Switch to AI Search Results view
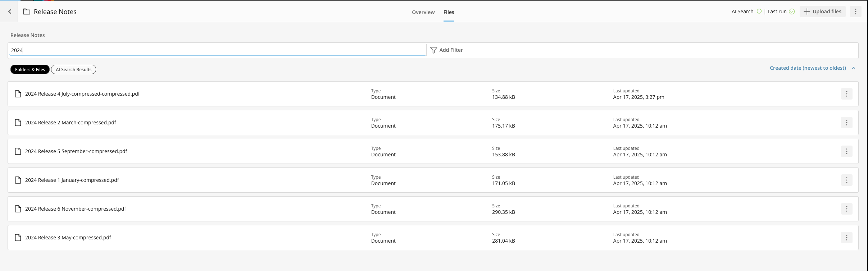This screenshot has height=271, width=868. click(x=73, y=69)
